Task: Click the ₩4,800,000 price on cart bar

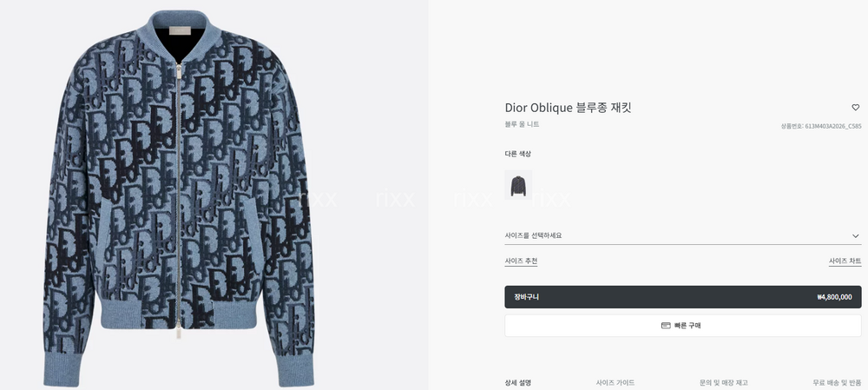Action: point(834,297)
